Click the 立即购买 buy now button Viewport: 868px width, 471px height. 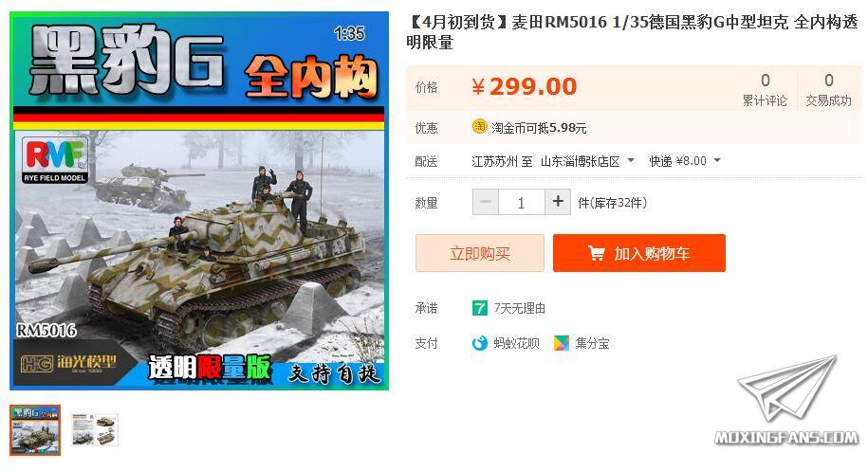coord(479,253)
